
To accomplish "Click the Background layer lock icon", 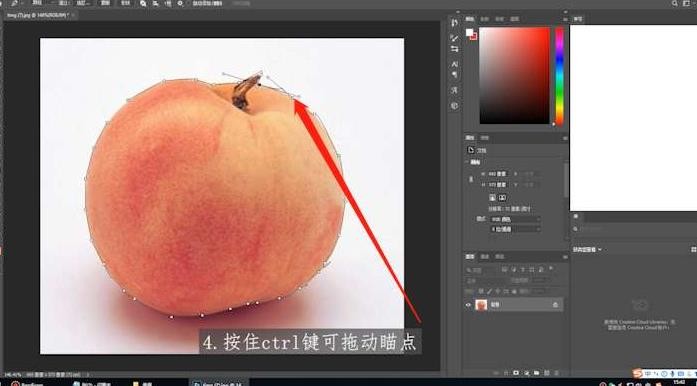I will point(555,305).
